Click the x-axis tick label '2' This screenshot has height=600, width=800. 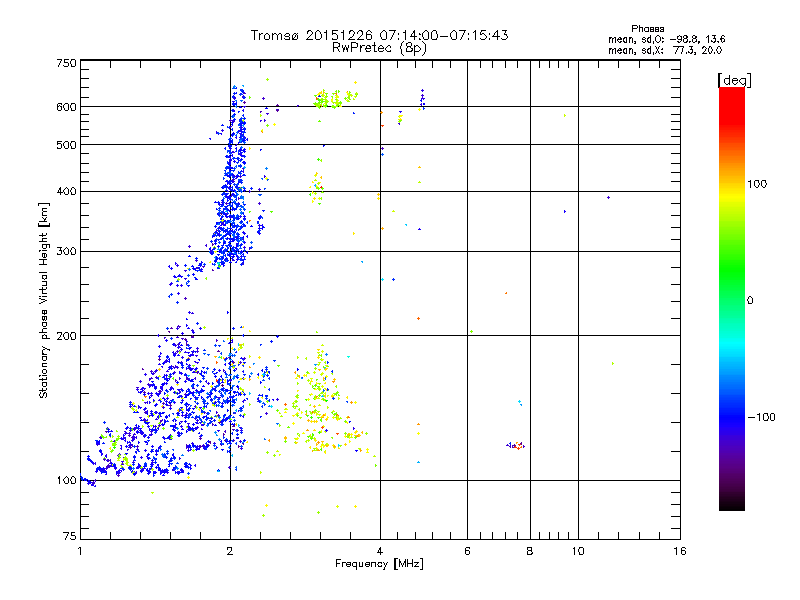(x=230, y=551)
